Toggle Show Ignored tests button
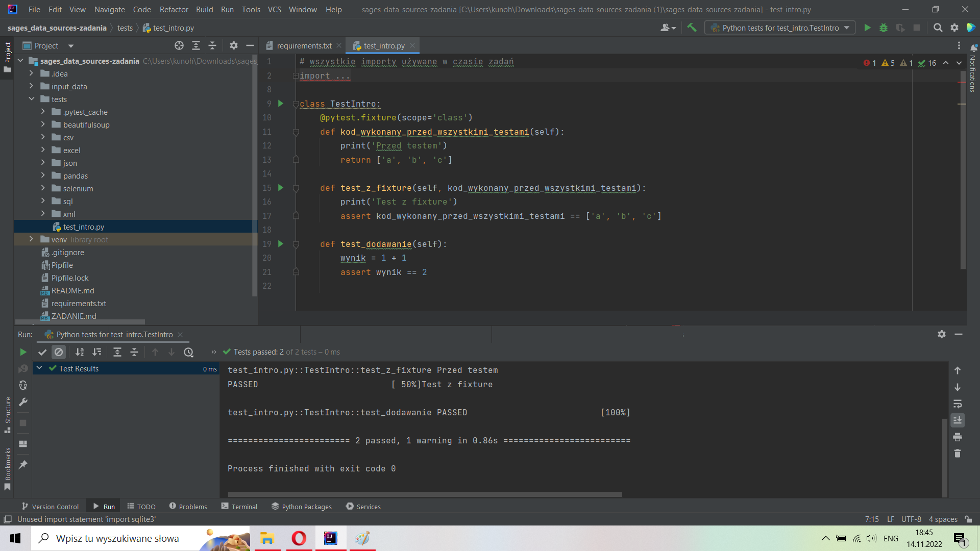 pyautogui.click(x=59, y=352)
